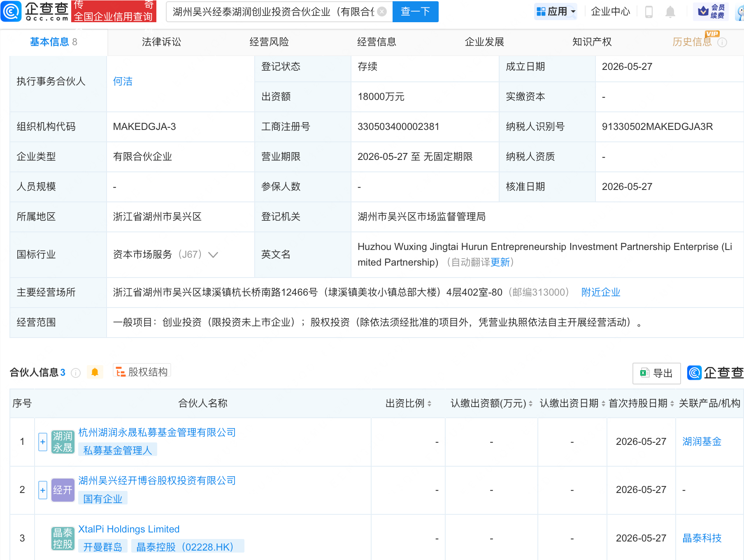Click 开曼群岛 tag
744x560 pixels.
[103, 547]
